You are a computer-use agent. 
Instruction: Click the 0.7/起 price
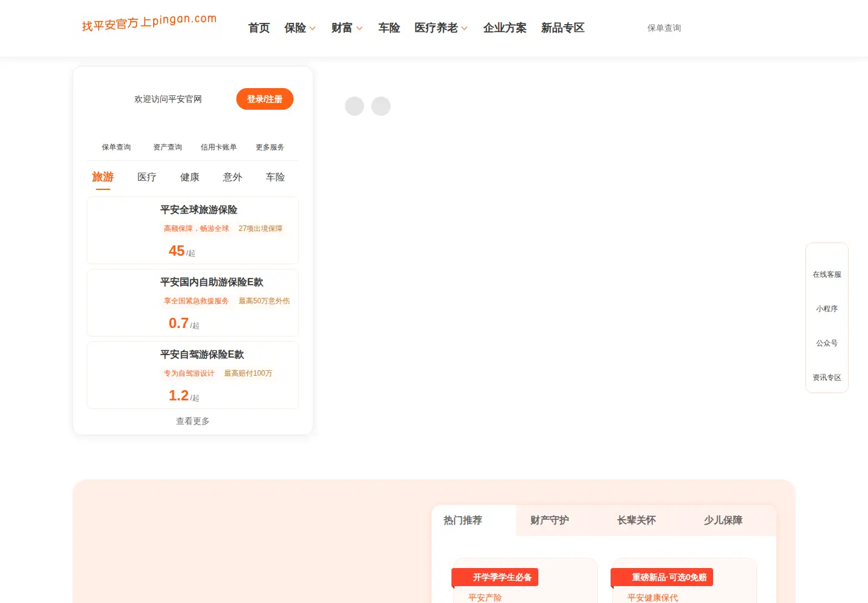point(184,323)
